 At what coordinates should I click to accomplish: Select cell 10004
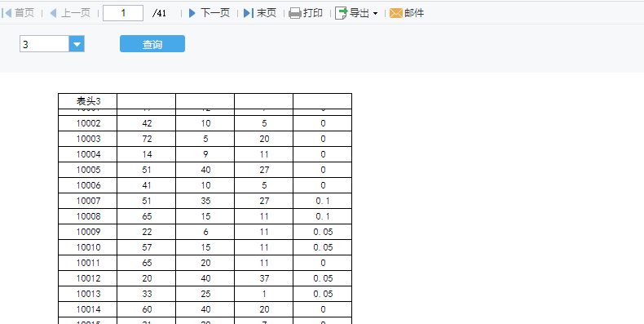pyautogui.click(x=88, y=154)
